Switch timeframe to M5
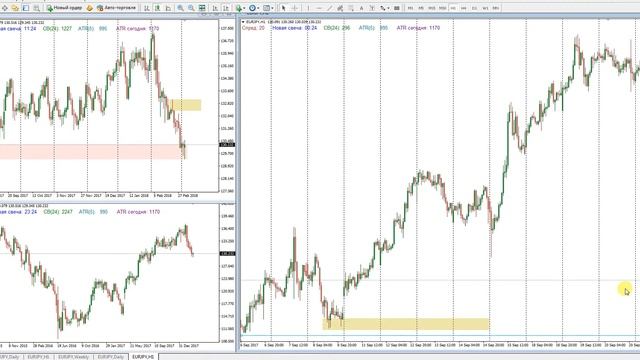Image resolution: width=640 pixels, height=360 pixels. click(x=421, y=8)
